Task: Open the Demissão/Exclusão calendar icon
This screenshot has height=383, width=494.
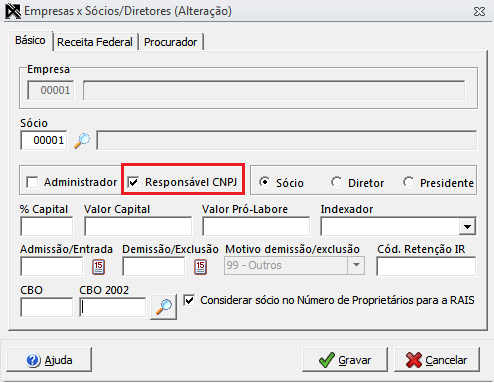Action: [x=200, y=267]
